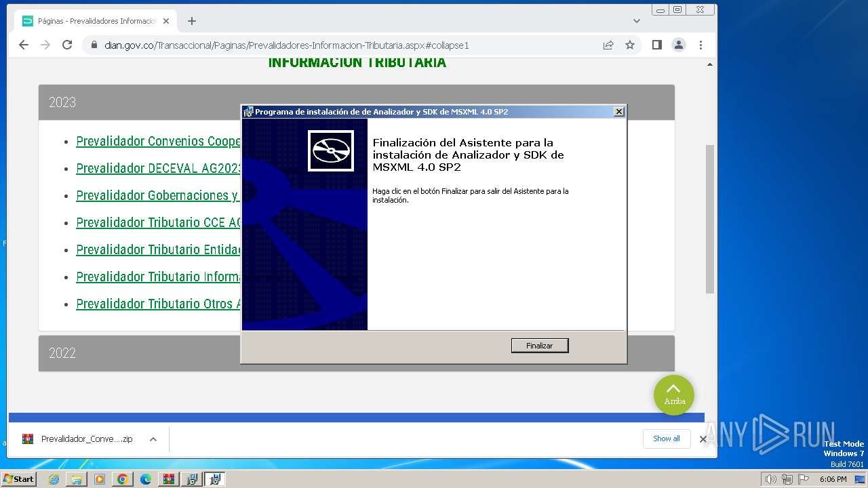Bookmark this page with star icon
The width and height of the screenshot is (868, 488).
[x=630, y=45]
